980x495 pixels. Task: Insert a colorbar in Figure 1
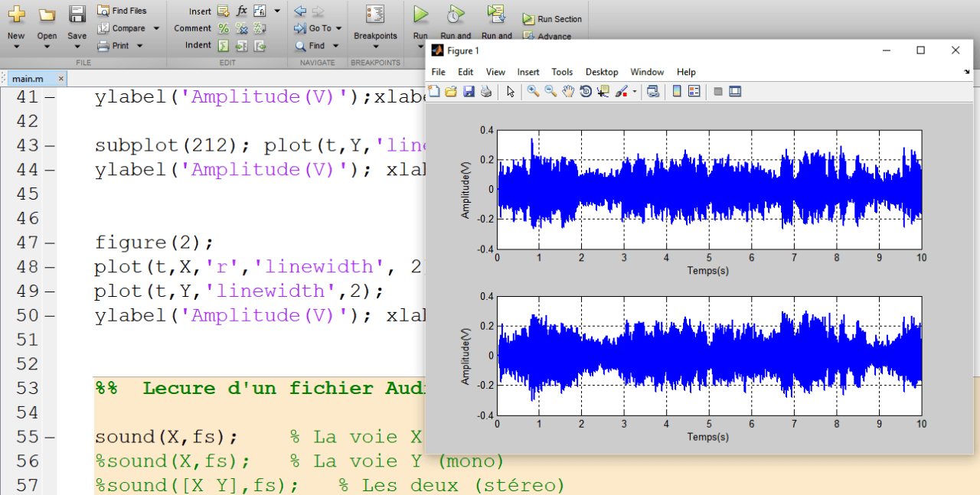pyautogui.click(x=675, y=91)
